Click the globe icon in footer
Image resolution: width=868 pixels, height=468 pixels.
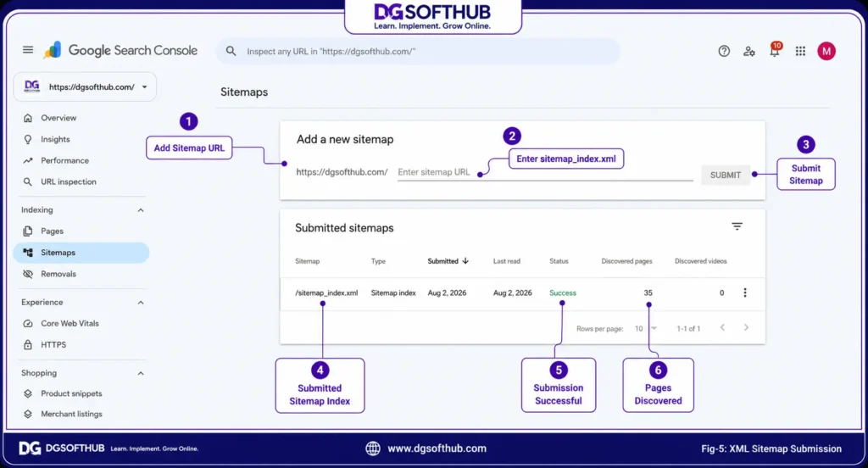(373, 448)
